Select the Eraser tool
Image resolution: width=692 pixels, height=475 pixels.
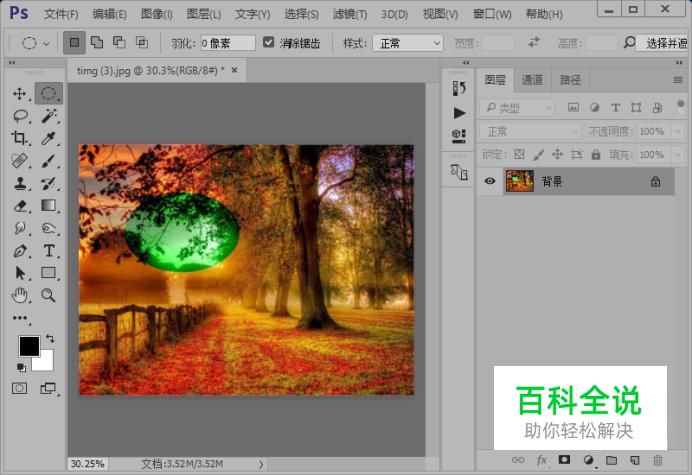pyautogui.click(x=19, y=206)
